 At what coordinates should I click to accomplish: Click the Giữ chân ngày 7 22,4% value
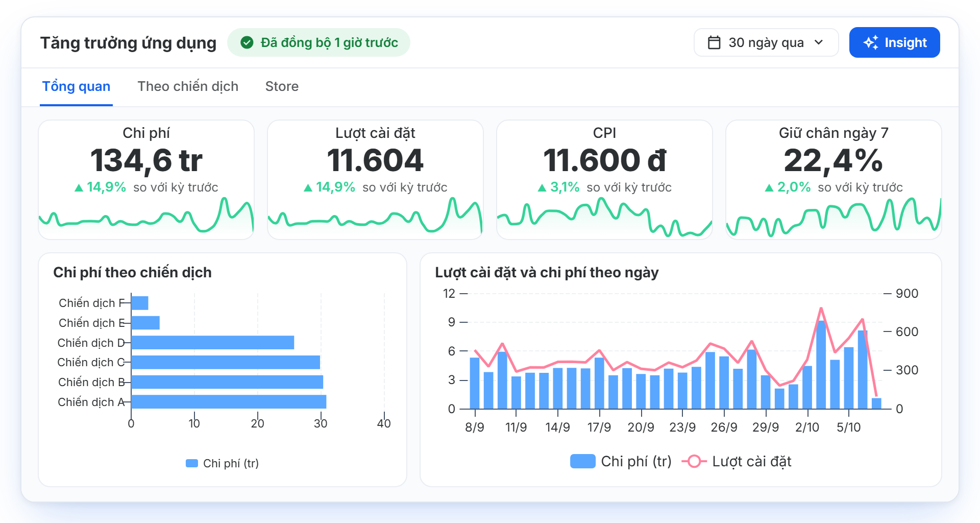(834, 160)
